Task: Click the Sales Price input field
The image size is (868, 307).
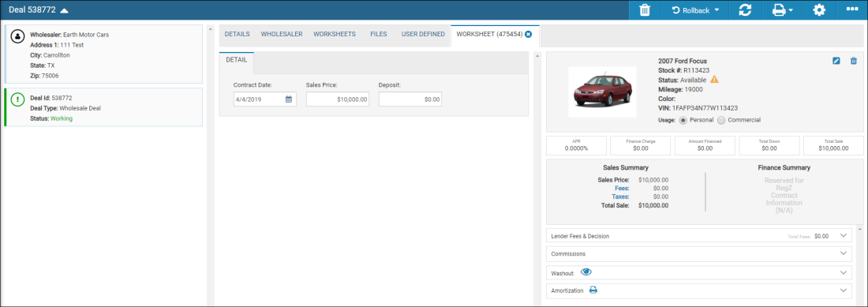Action: [338, 99]
